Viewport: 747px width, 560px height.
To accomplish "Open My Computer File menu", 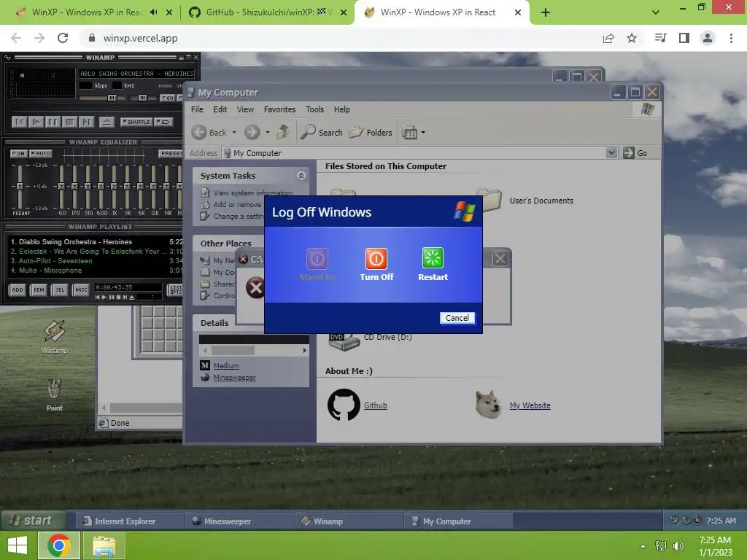I will point(197,109).
